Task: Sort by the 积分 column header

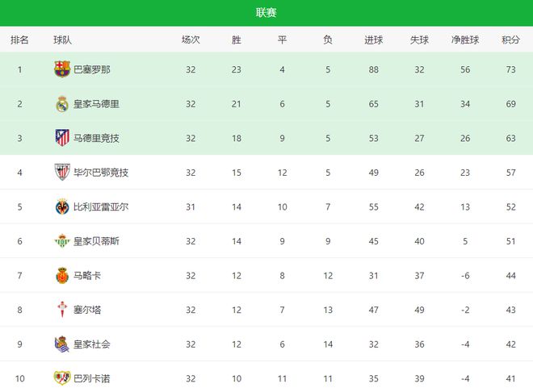Action: pos(510,40)
